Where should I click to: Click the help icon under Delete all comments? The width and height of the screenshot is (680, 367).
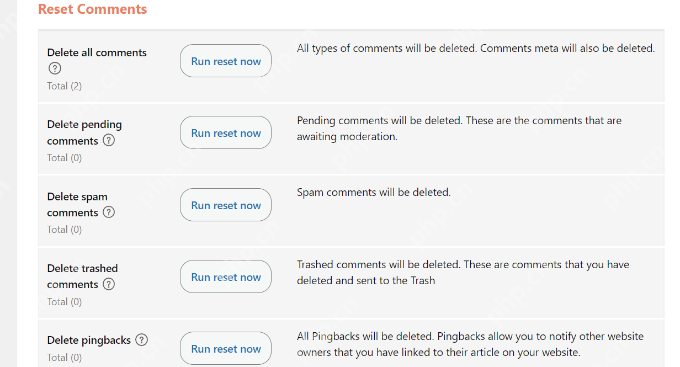[x=55, y=69]
